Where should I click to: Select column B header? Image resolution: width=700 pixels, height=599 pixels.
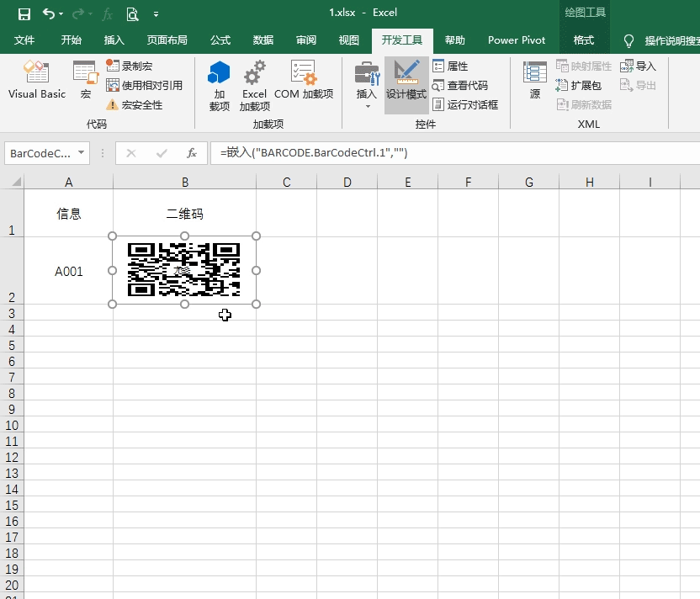[x=185, y=182]
